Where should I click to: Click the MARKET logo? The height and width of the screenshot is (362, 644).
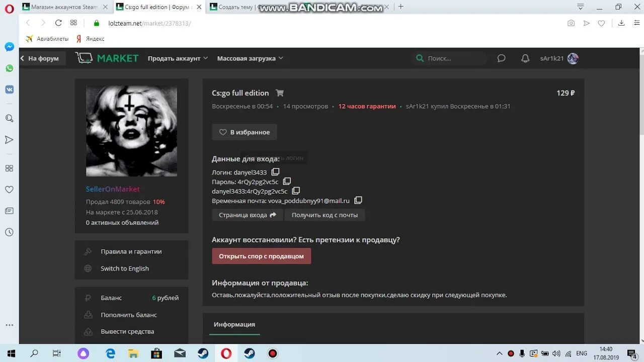107,58
